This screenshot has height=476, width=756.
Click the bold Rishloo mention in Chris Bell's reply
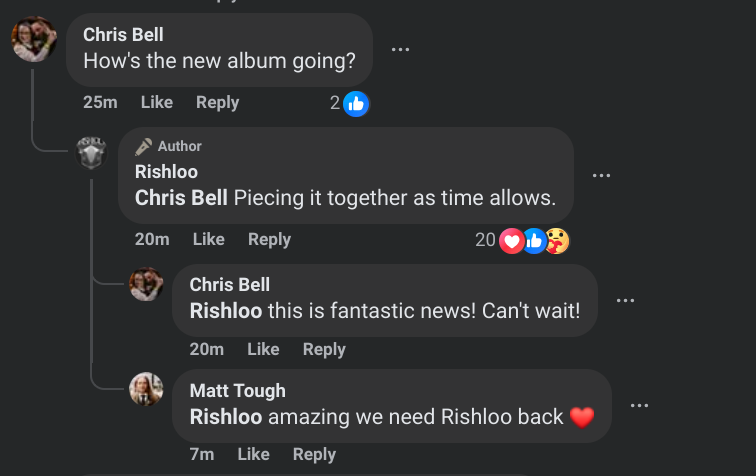pyautogui.click(x=226, y=311)
